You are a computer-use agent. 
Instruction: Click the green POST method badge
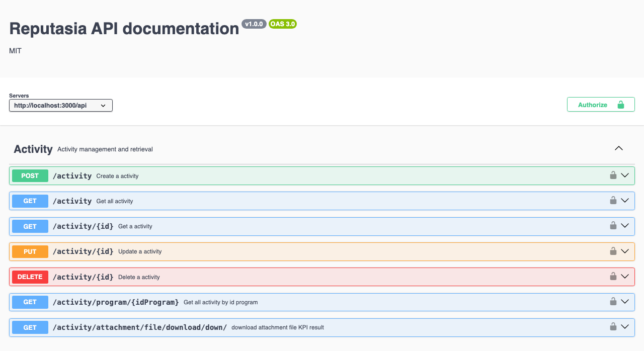coord(30,176)
